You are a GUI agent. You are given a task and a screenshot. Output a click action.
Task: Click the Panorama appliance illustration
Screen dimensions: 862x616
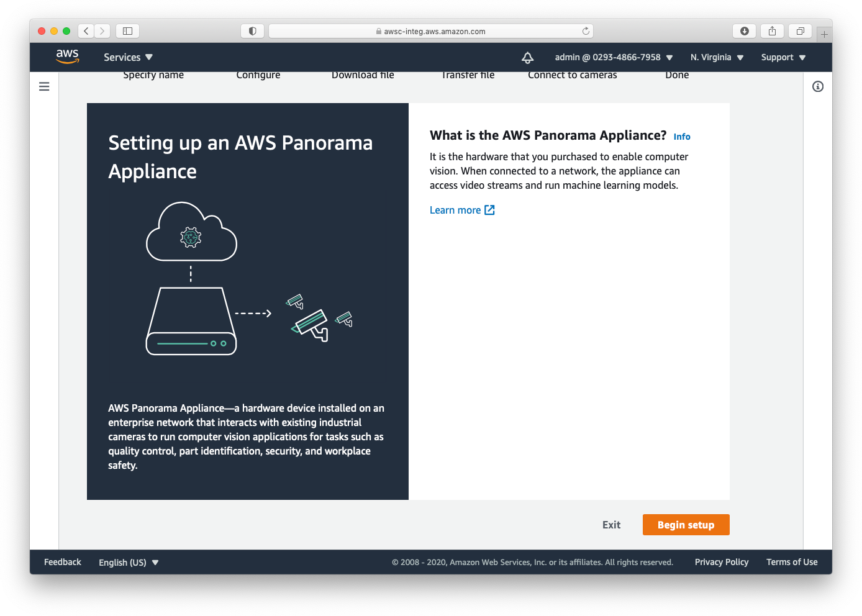(x=249, y=279)
